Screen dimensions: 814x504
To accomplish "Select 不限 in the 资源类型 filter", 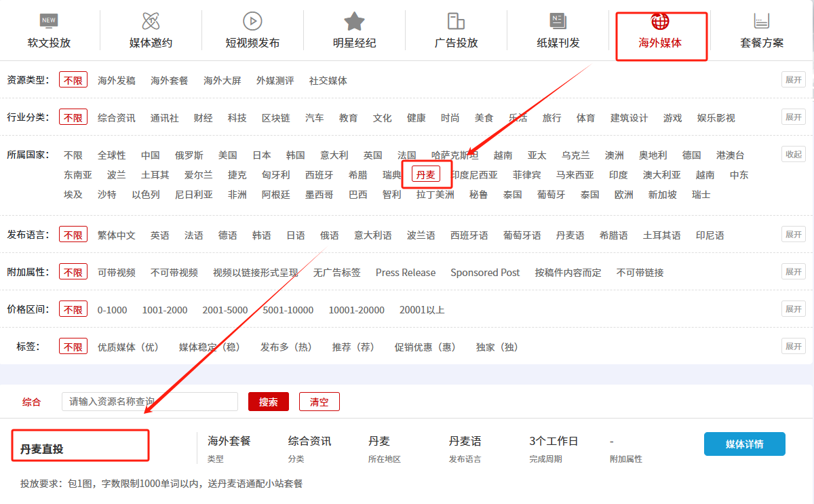I will pos(73,80).
